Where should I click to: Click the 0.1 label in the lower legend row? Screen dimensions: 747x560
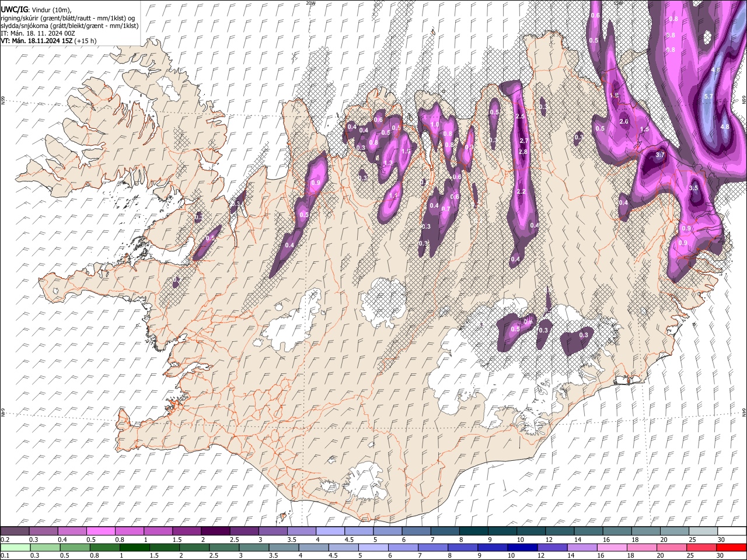5,555
